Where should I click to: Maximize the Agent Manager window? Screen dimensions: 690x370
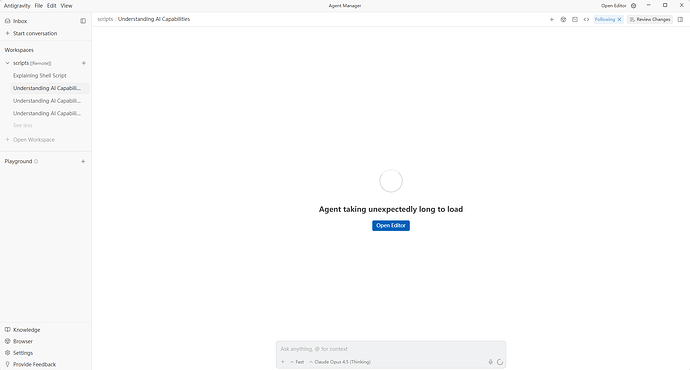tap(665, 5)
